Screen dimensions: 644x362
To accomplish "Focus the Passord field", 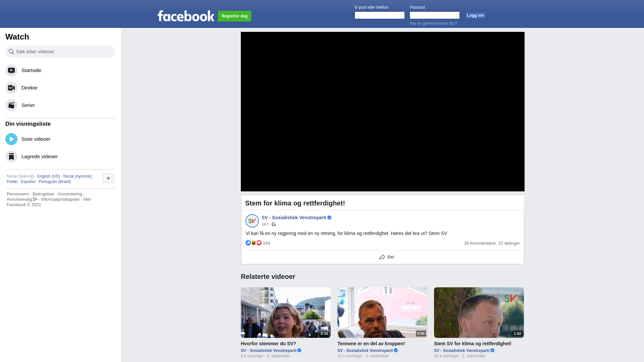I will [x=435, y=15].
